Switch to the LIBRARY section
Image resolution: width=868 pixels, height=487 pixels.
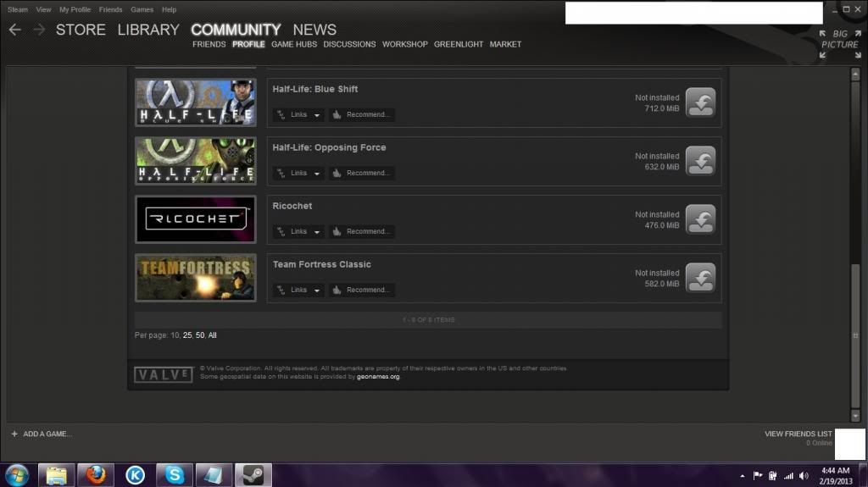[148, 30]
